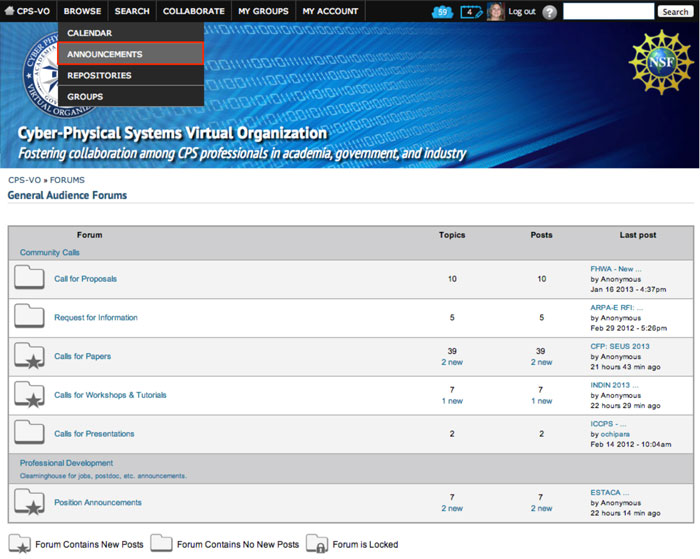700x559 pixels.
Task: Click the top search text field
Action: click(608, 12)
